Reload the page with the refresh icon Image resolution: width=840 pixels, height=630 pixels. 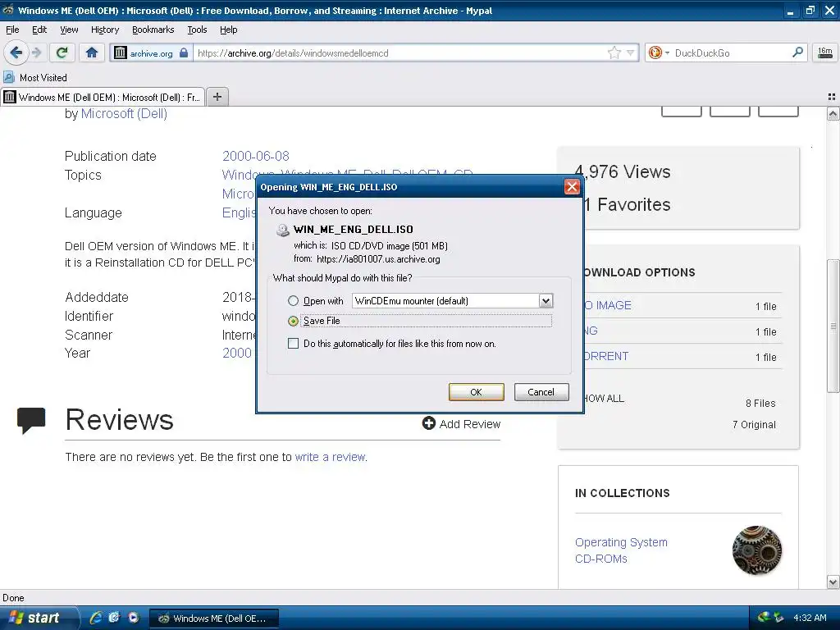[62, 52]
